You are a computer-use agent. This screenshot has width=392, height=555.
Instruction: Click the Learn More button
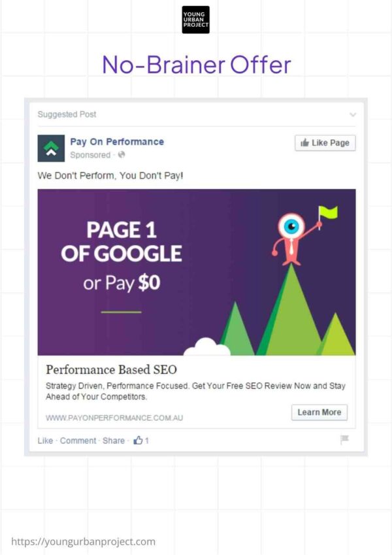[x=319, y=412]
